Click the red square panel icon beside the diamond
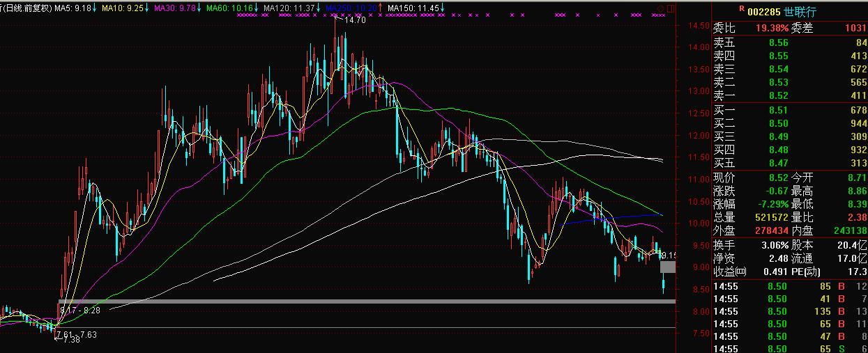868x353 pixels. click(671, 8)
